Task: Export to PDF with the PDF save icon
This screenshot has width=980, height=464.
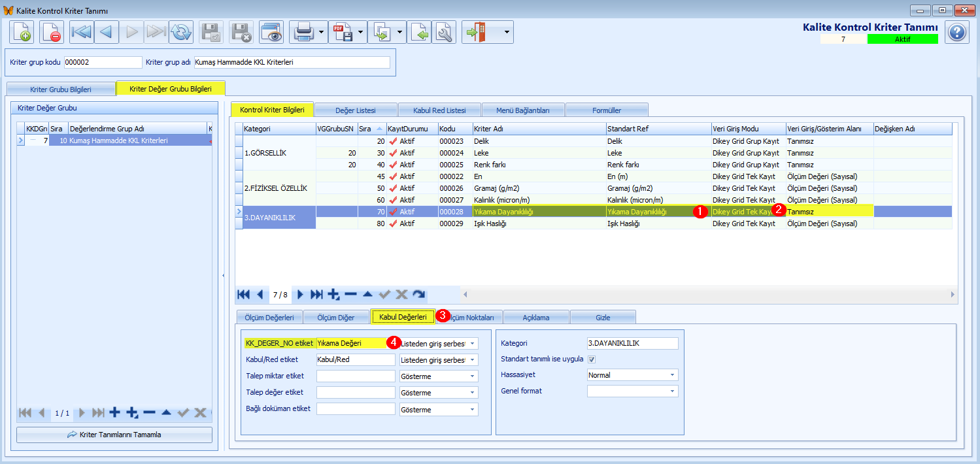Action: 342,32
